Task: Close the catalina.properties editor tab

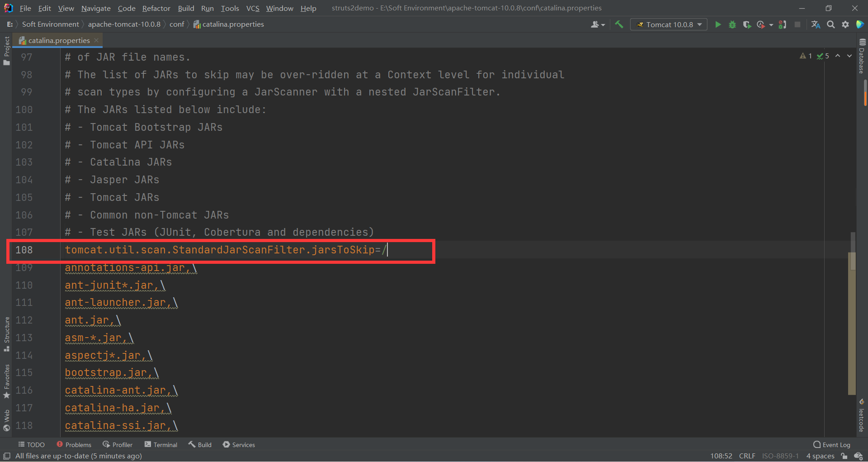Action: click(96, 40)
